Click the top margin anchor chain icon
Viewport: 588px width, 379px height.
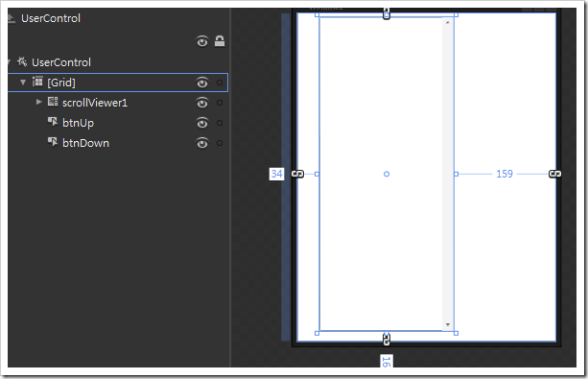point(387,13)
